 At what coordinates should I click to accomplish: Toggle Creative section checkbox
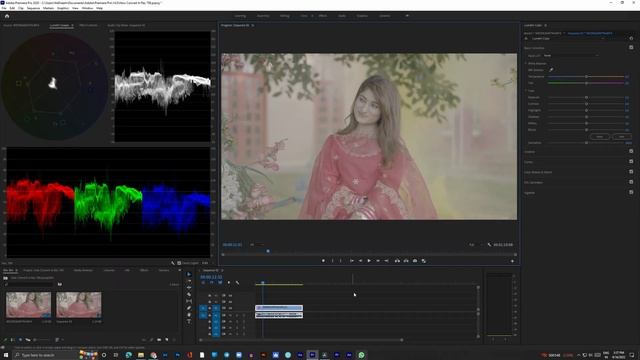point(631,151)
